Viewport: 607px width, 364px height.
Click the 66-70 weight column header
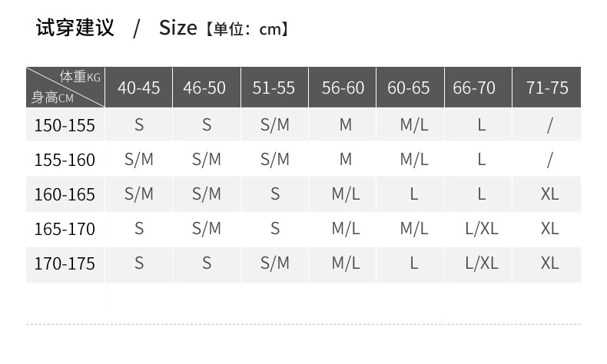[x=474, y=88]
